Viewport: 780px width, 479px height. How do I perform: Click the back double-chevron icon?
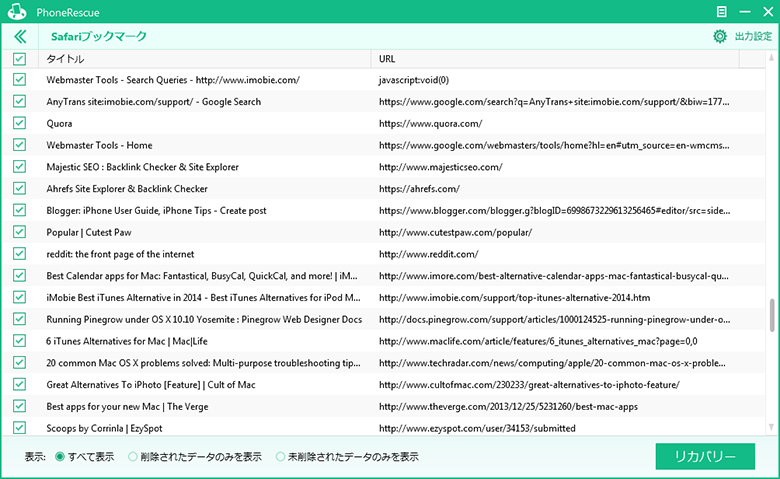tap(20, 36)
